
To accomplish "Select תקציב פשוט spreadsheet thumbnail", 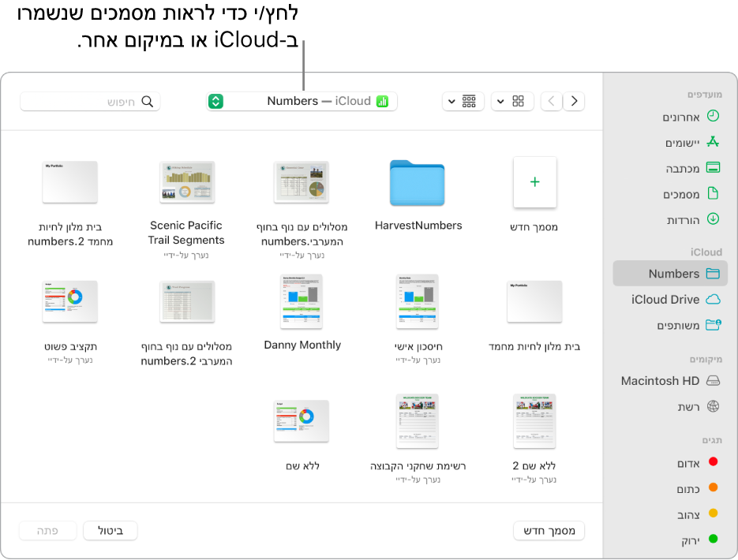I will click(69, 301).
